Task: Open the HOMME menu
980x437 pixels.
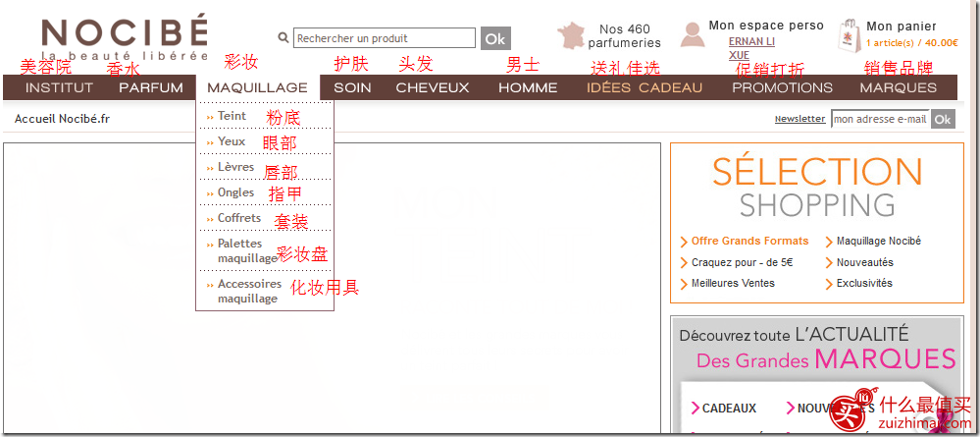Action: [528, 87]
